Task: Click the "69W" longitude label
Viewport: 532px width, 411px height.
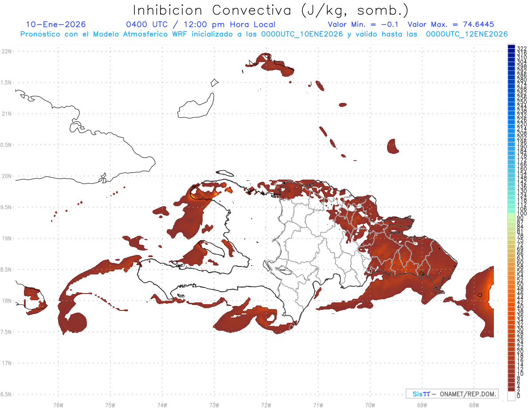Action: [x=422, y=405]
